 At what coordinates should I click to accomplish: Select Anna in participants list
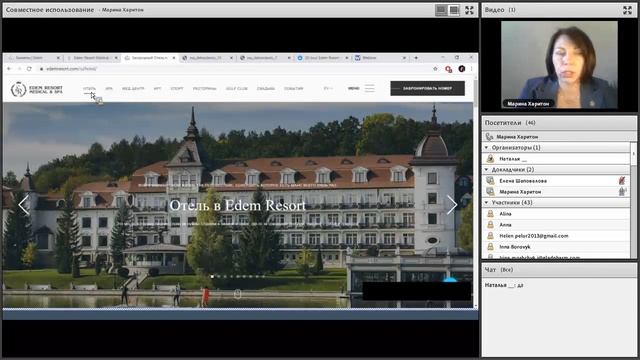coord(557,224)
